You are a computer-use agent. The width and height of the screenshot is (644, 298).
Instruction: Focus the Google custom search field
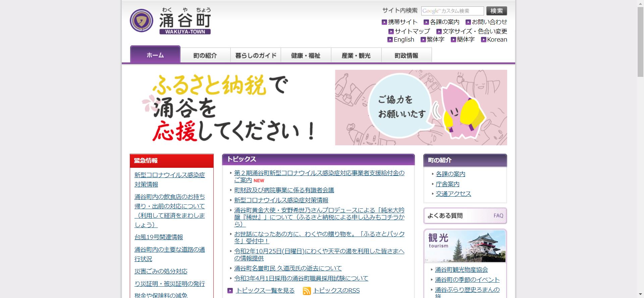(x=452, y=11)
